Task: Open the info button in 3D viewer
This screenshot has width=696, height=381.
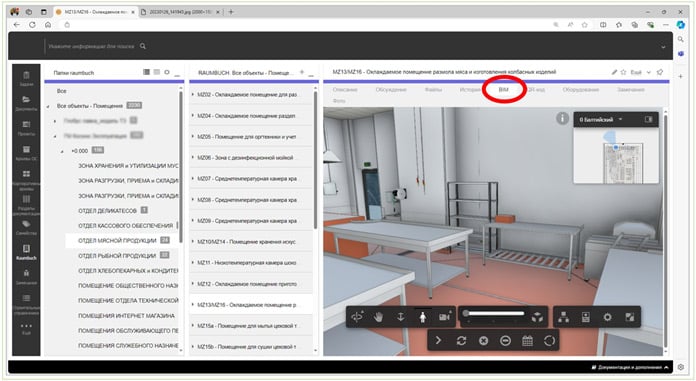Action: point(562,119)
